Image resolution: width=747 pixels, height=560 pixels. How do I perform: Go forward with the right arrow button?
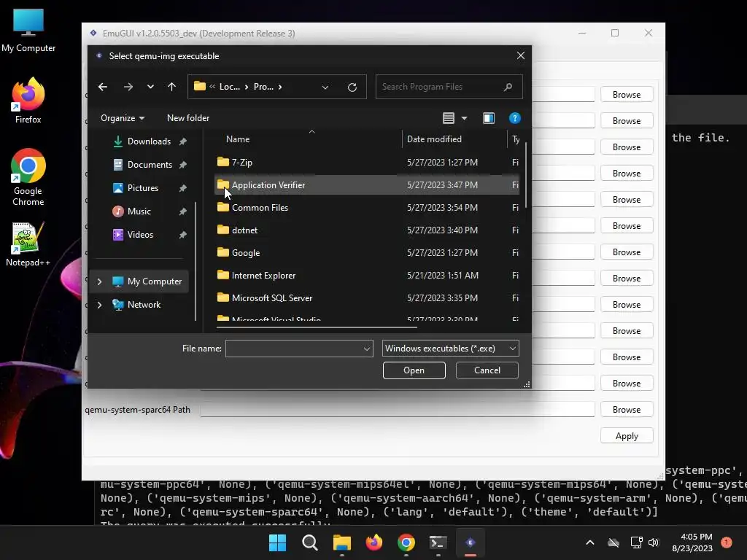(128, 87)
